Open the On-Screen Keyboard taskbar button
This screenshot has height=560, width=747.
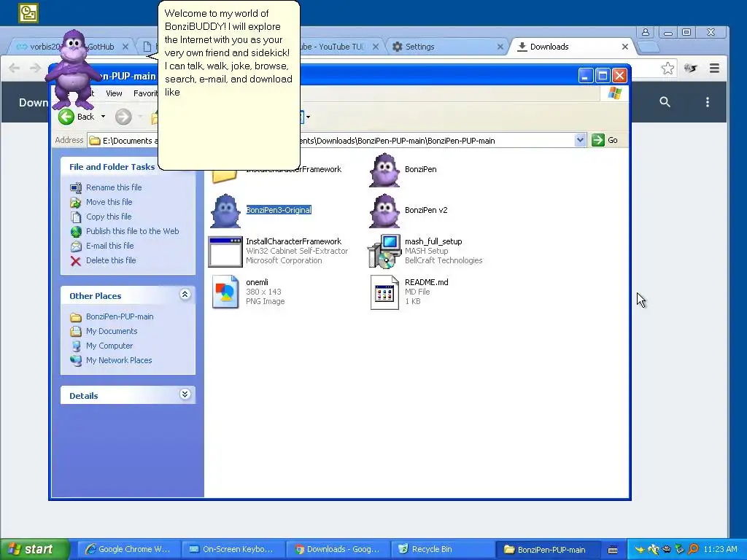[x=233, y=550]
